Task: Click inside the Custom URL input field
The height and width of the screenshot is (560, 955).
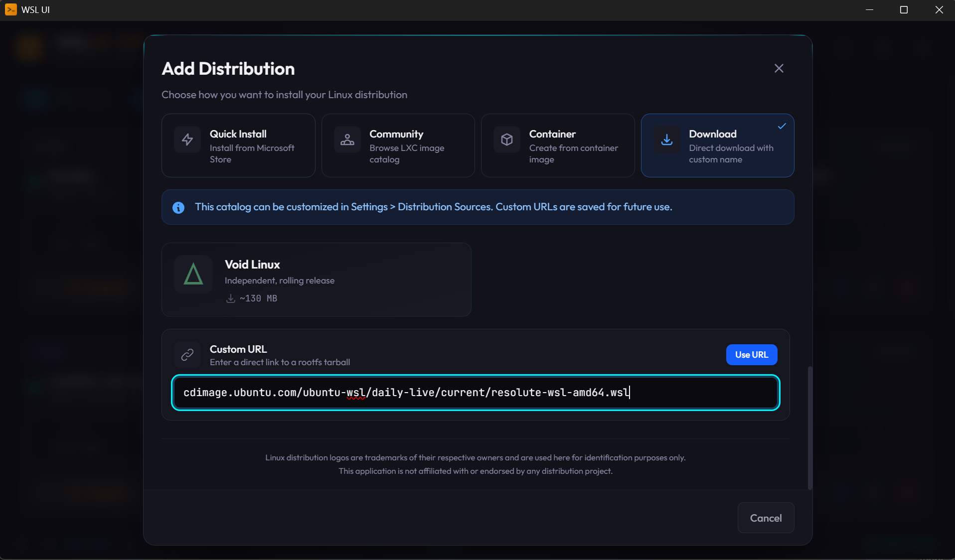Action: tap(476, 393)
